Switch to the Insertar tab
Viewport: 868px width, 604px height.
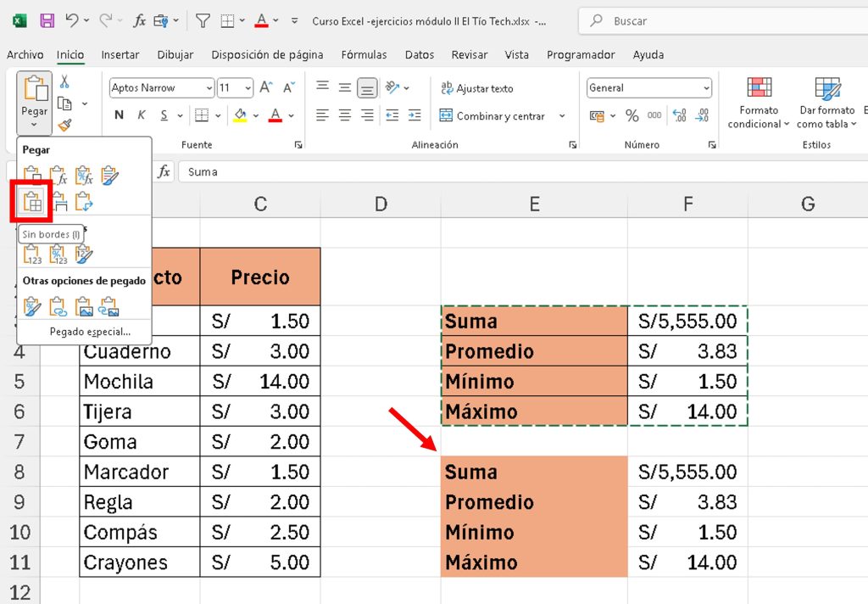click(120, 54)
